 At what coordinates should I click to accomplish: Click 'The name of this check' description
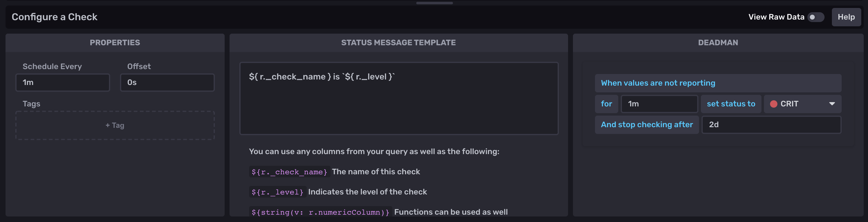pos(376,172)
